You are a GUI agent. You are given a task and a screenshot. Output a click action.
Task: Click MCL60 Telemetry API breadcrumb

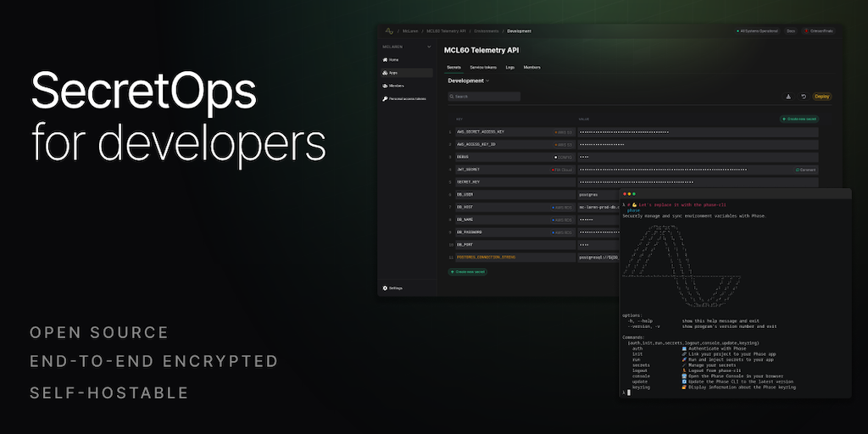click(446, 31)
